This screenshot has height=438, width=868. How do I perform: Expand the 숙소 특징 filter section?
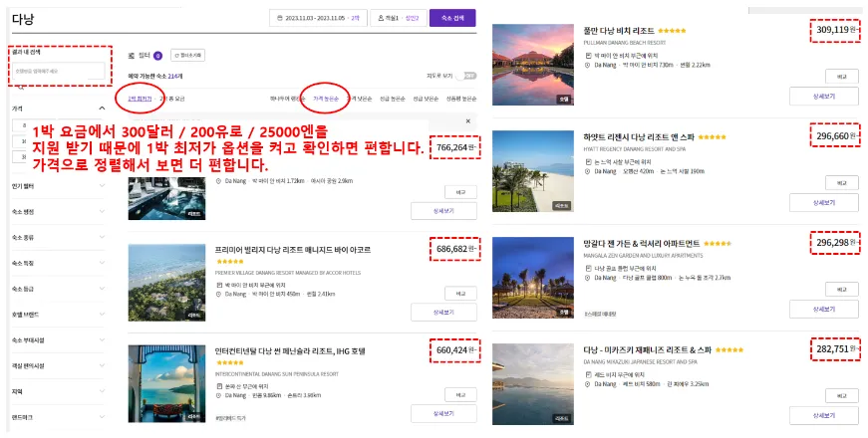(x=58, y=263)
